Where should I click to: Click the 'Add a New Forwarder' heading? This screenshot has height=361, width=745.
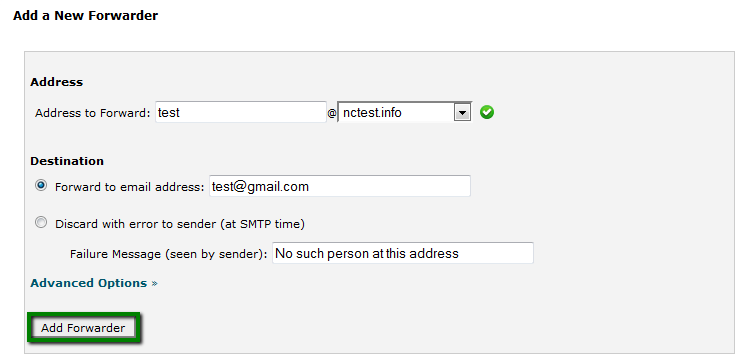(x=86, y=16)
